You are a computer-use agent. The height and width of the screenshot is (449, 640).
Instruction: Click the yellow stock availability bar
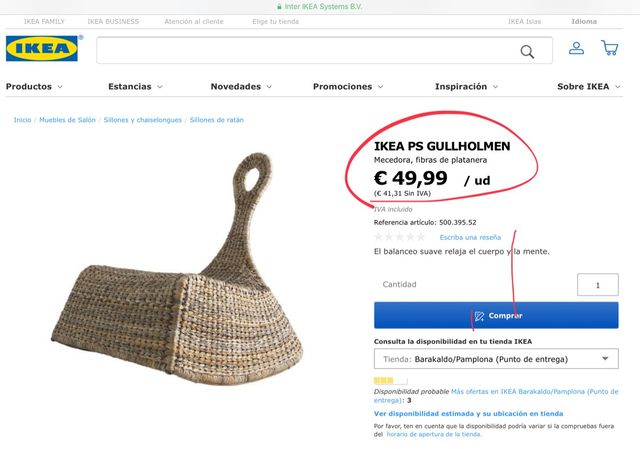point(391,381)
